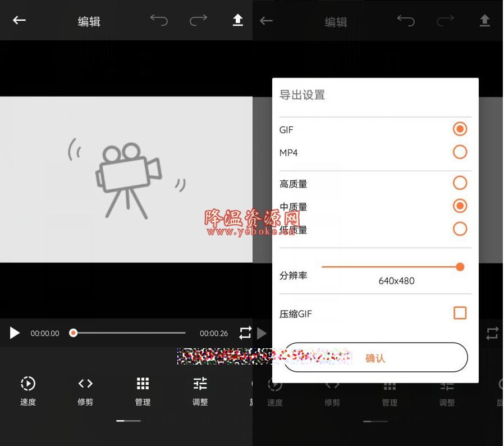Redo the edit in the left editor
The image size is (504, 446).
[198, 20]
